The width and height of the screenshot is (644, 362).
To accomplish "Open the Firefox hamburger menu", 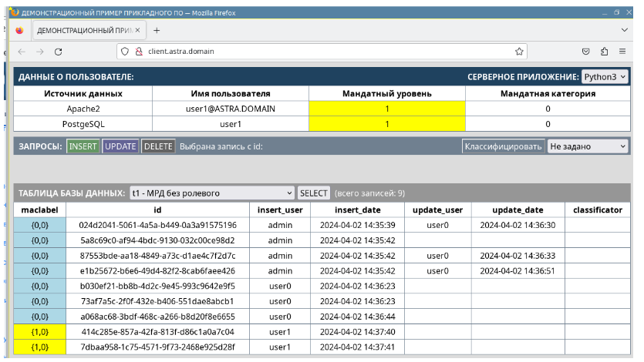I will click(x=623, y=52).
